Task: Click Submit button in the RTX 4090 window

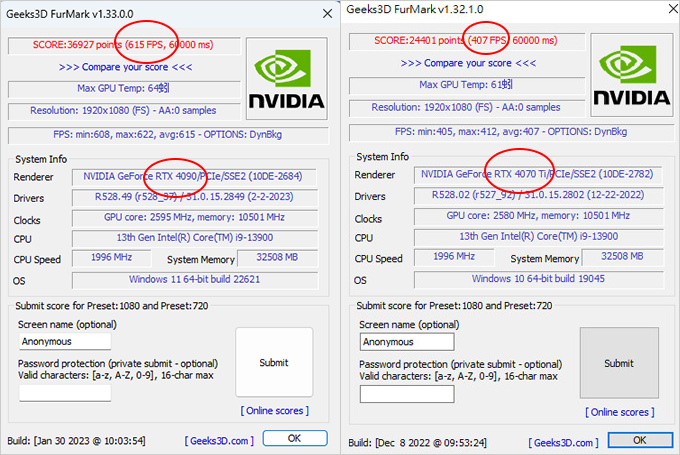Action: [x=274, y=362]
